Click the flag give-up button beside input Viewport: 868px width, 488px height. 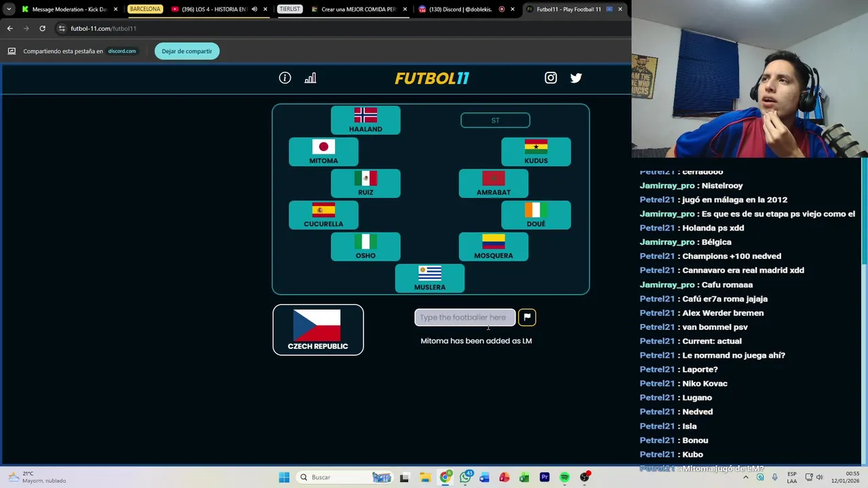click(527, 317)
